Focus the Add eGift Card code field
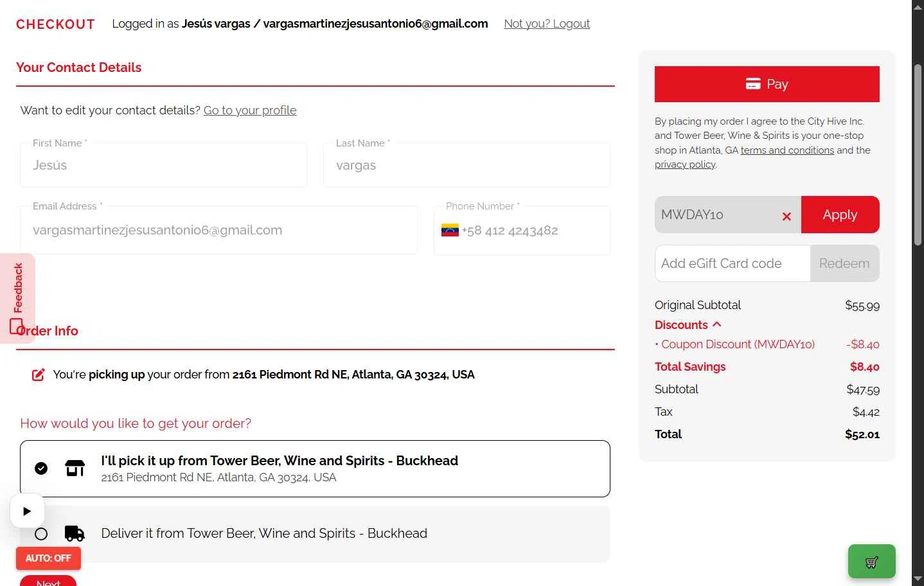The image size is (924, 586). pyautogui.click(x=733, y=263)
